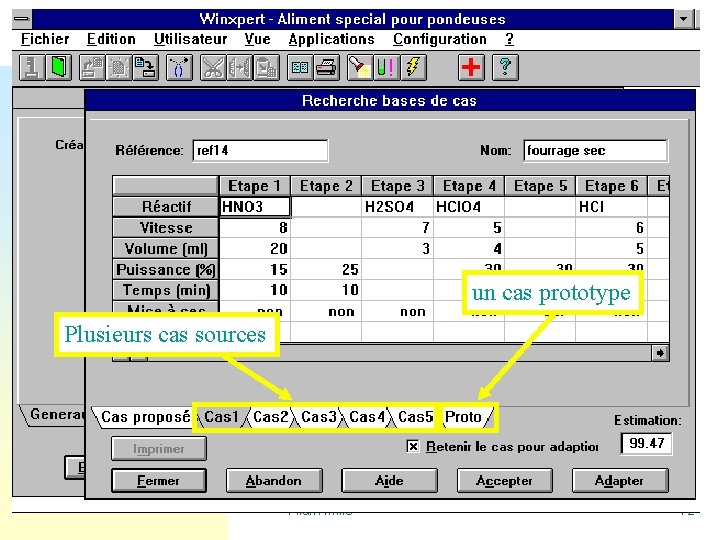Viewport: 720px width, 540px height.
Task: Click the greyed copy toolbar icon
Action: (x=239, y=68)
